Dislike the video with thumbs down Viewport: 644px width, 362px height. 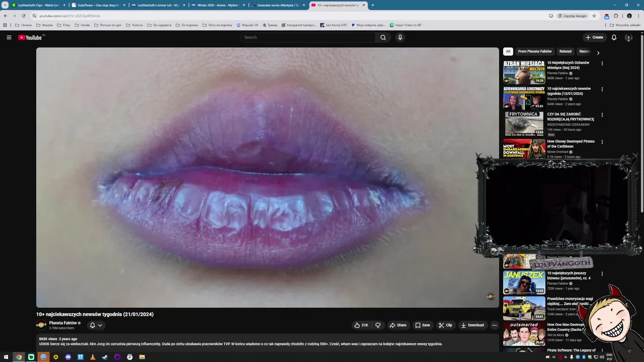(378, 325)
